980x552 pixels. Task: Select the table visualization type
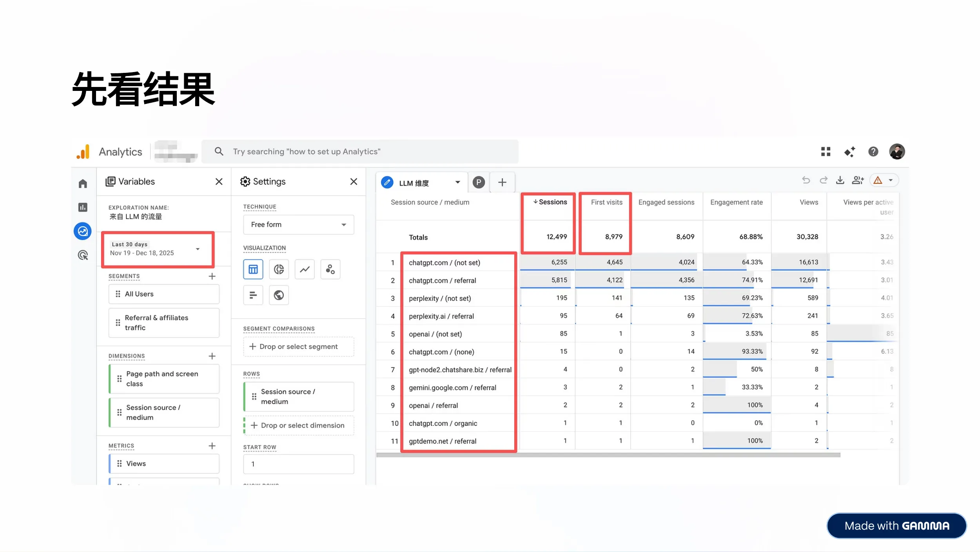click(x=253, y=269)
